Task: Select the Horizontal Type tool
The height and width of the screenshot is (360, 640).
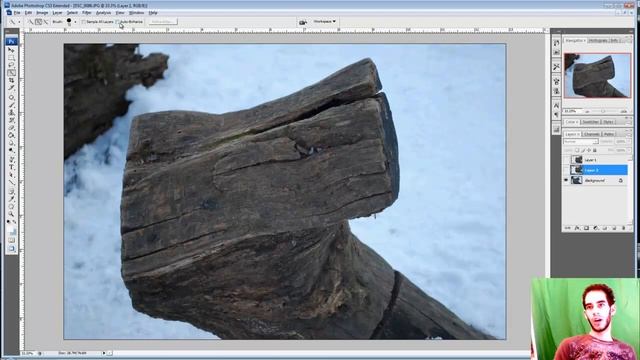Action: point(11,167)
